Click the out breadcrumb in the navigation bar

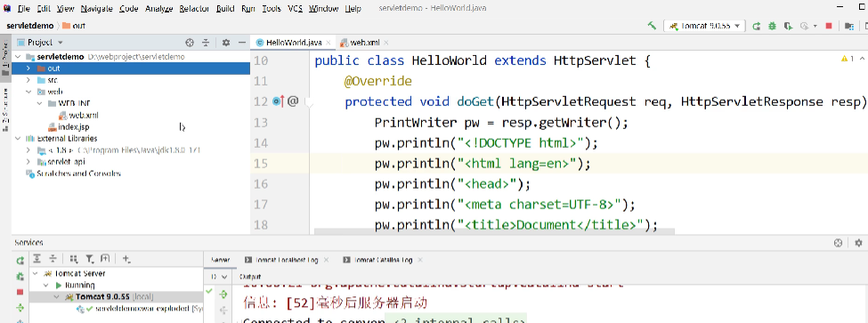(x=74, y=26)
